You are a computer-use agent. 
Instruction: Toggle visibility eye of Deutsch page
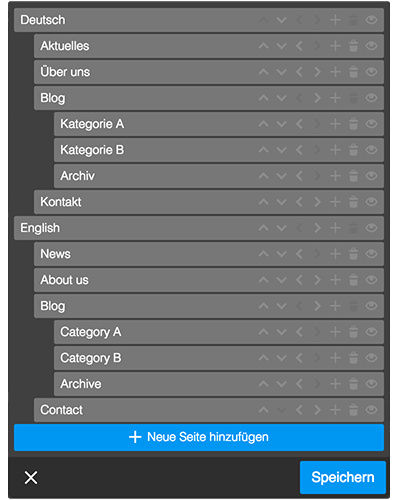pos(371,20)
